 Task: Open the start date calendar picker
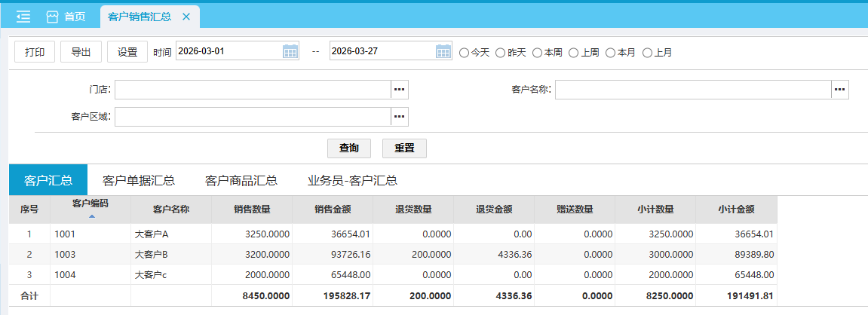290,51
